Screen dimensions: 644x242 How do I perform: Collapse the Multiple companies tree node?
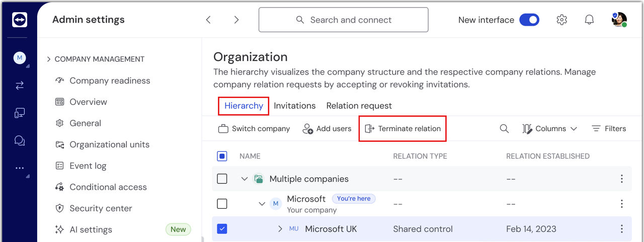coord(245,179)
